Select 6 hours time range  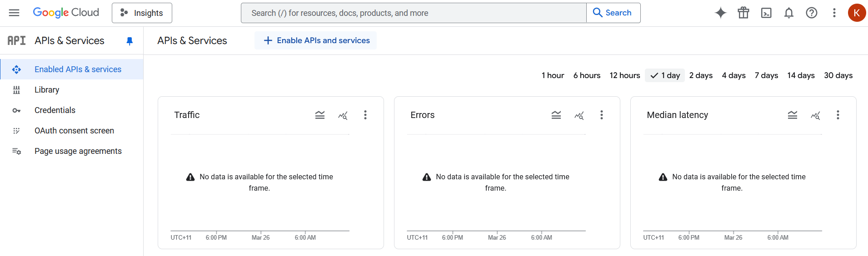587,75
